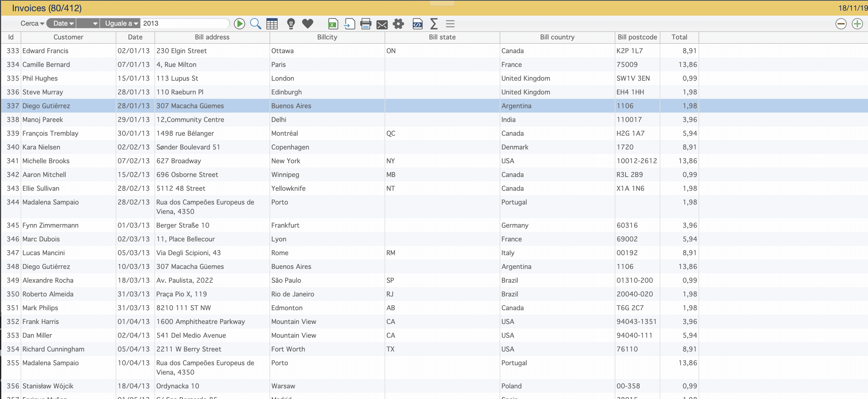Select customer Roberto Almeida

click(48, 294)
